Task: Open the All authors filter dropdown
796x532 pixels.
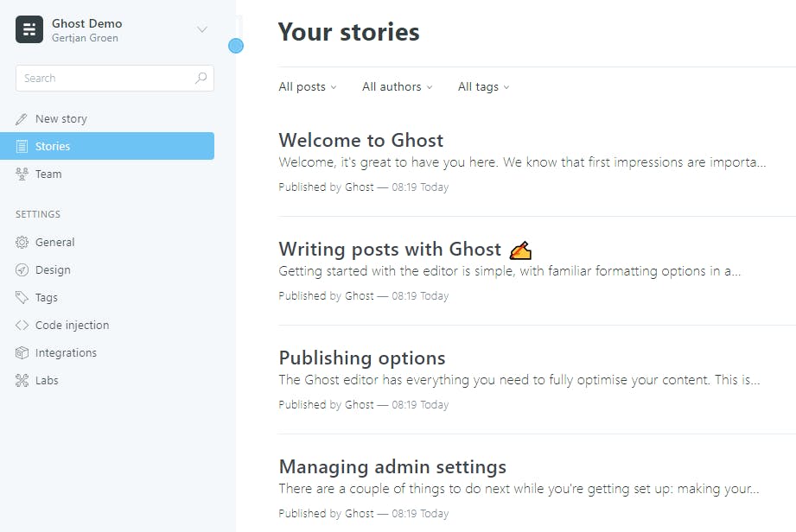Action: [397, 87]
